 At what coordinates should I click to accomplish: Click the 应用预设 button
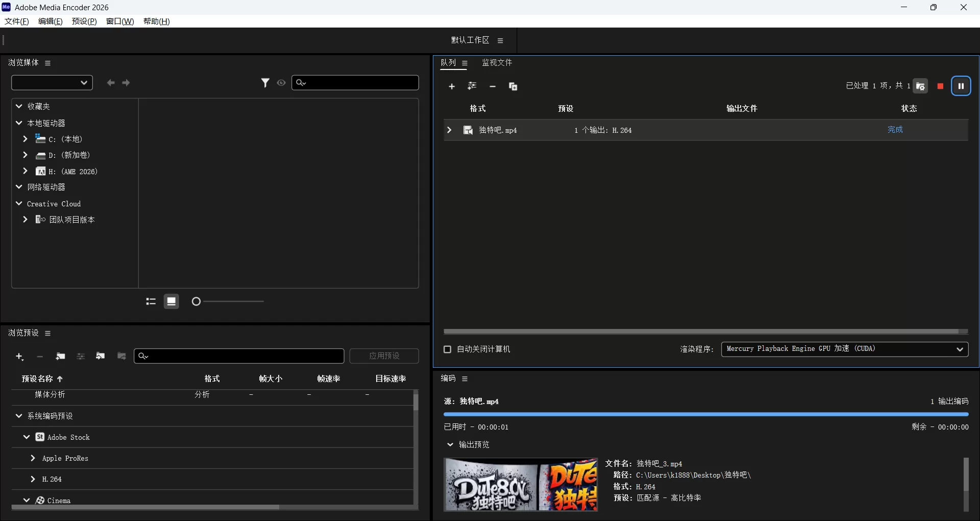(384, 356)
